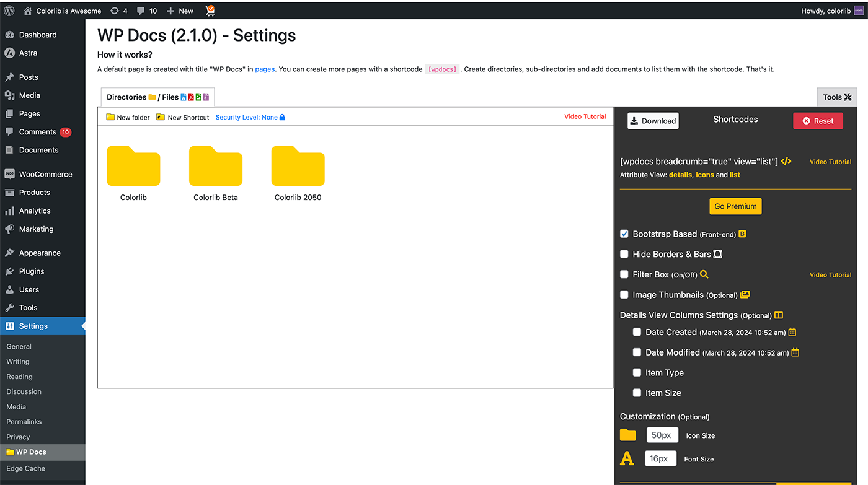Open the Colorlib Beta folder
868x485 pixels.
coord(216,166)
